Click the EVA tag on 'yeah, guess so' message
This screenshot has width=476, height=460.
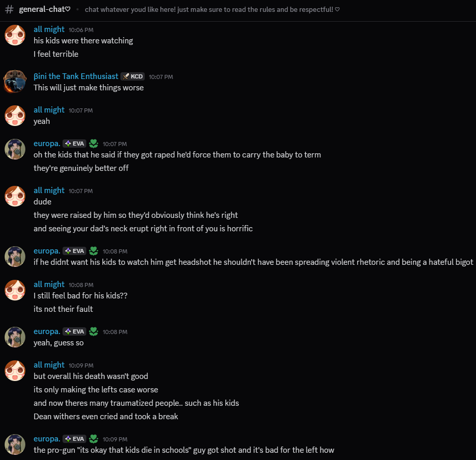[74, 331]
